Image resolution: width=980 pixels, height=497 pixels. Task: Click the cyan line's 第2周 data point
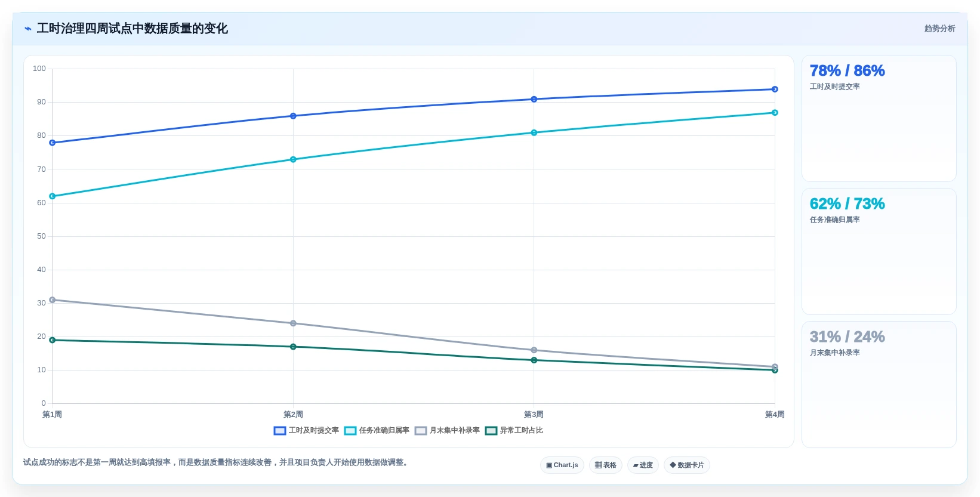click(x=293, y=159)
